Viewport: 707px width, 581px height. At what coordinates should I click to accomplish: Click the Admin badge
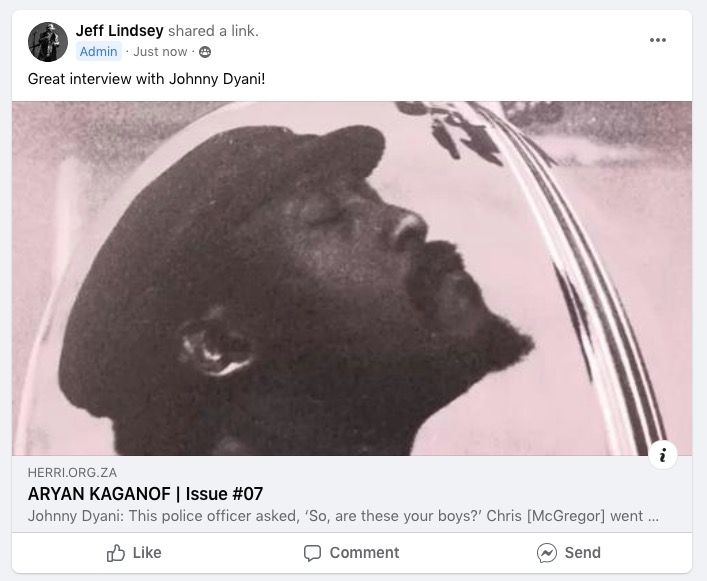tap(98, 52)
